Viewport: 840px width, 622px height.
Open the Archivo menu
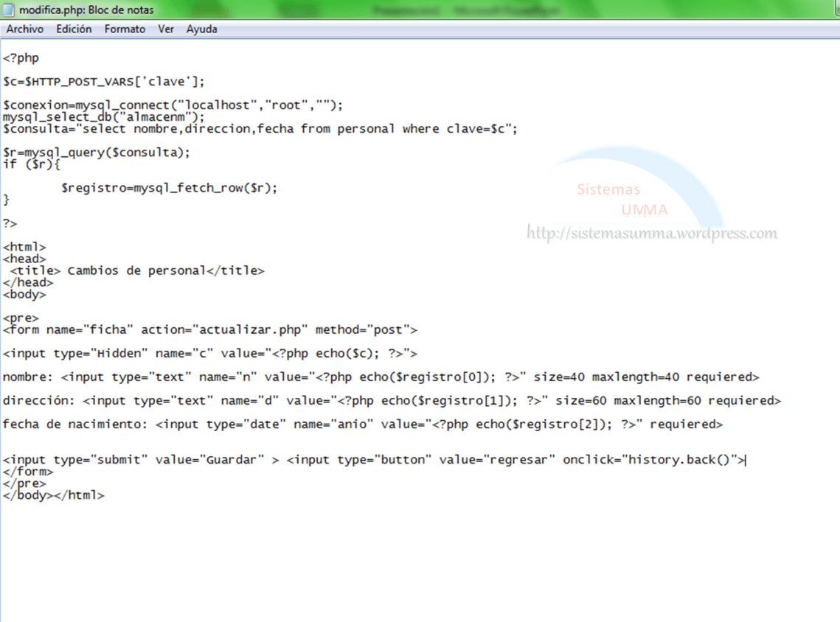click(25, 29)
